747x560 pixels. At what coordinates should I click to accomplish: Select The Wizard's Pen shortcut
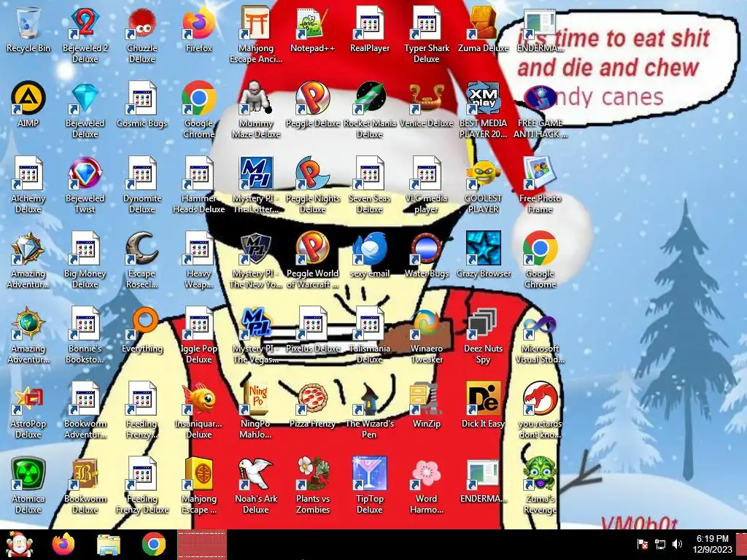coord(370,410)
